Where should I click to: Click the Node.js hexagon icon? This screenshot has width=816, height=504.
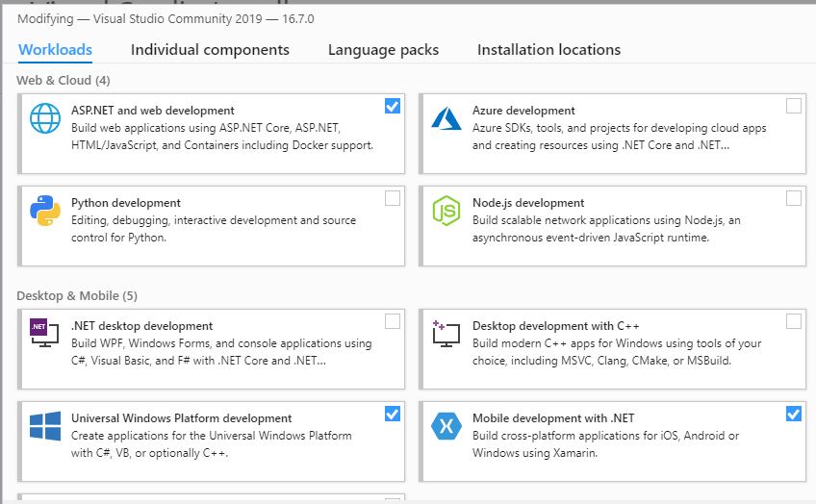pyautogui.click(x=446, y=211)
